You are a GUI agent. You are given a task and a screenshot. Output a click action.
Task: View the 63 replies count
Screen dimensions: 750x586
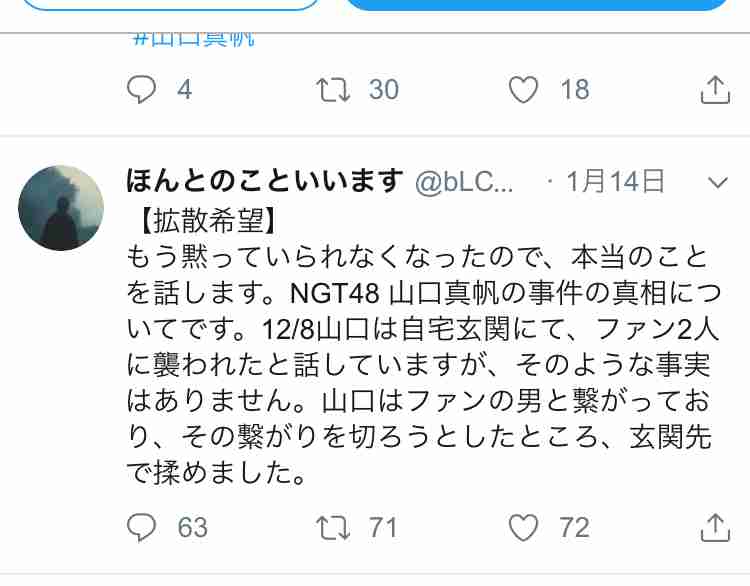(192, 528)
